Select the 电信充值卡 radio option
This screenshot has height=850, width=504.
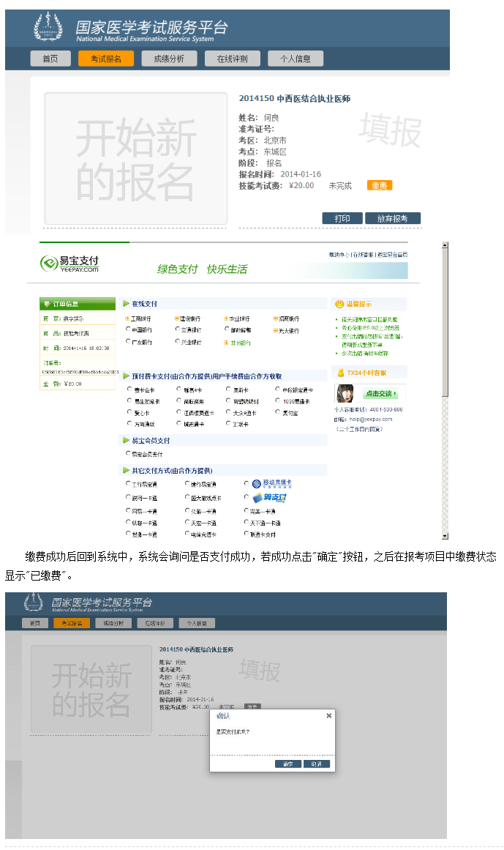[187, 534]
